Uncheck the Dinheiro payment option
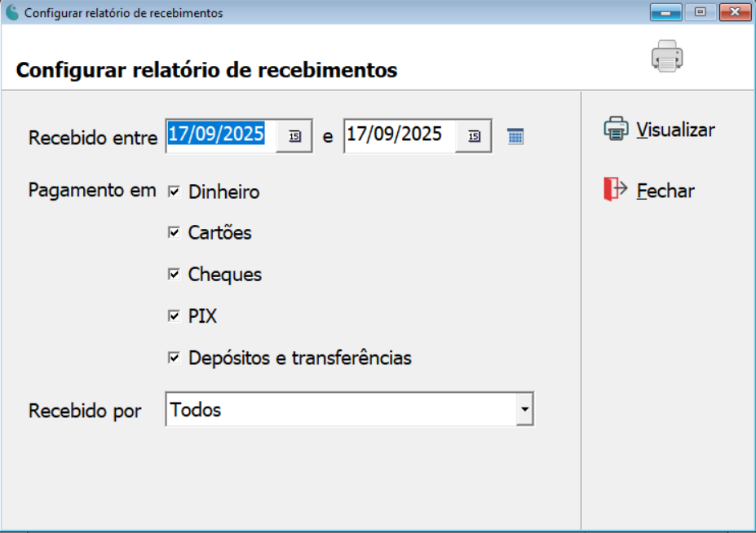The height and width of the screenshot is (533, 756). point(175,190)
